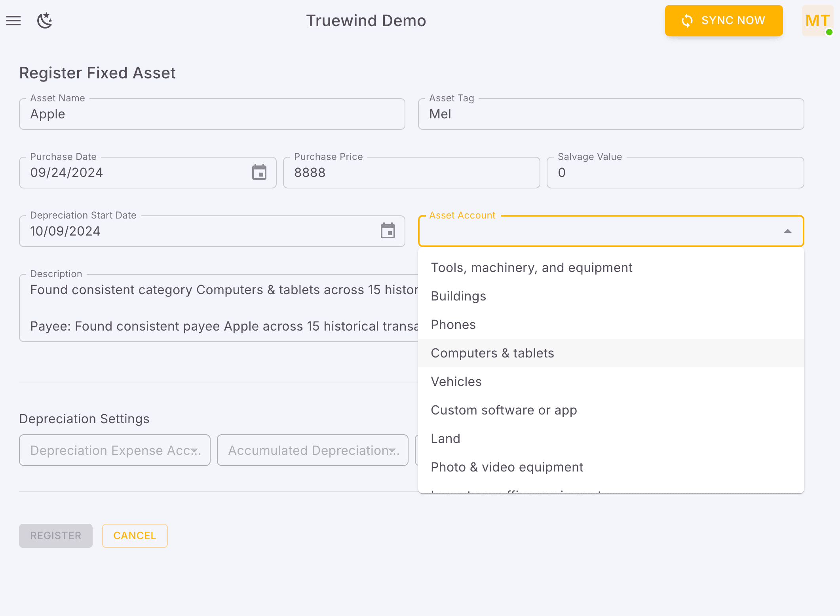Open the Depreciation Expense Account dropdown

[114, 450]
